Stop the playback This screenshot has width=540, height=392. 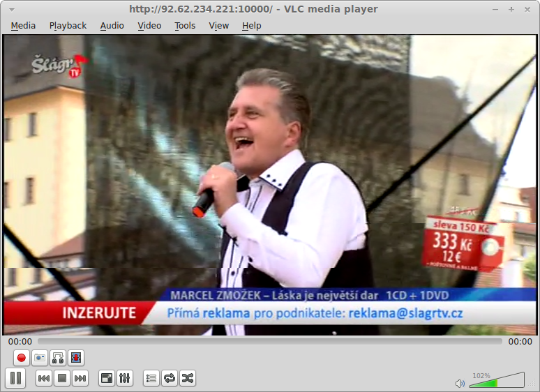pos(61,378)
